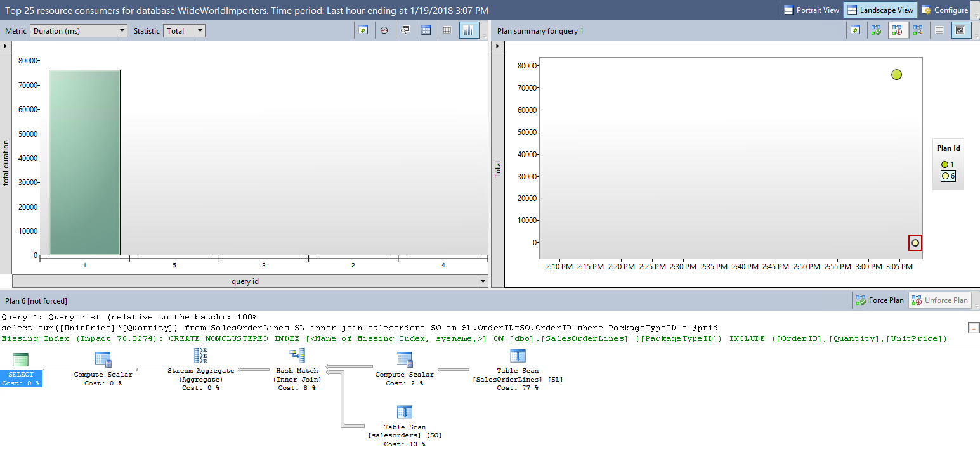The image size is (980, 464).
Task: Switch to Landscape View
Action: [880, 10]
